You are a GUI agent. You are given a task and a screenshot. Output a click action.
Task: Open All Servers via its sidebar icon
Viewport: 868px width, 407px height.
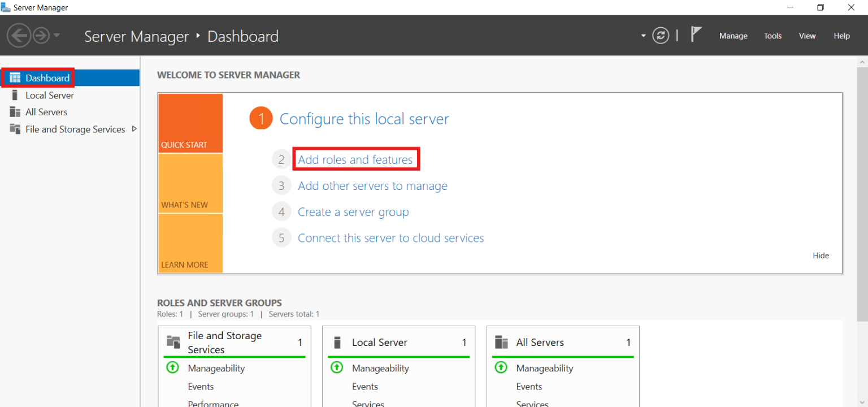click(15, 111)
